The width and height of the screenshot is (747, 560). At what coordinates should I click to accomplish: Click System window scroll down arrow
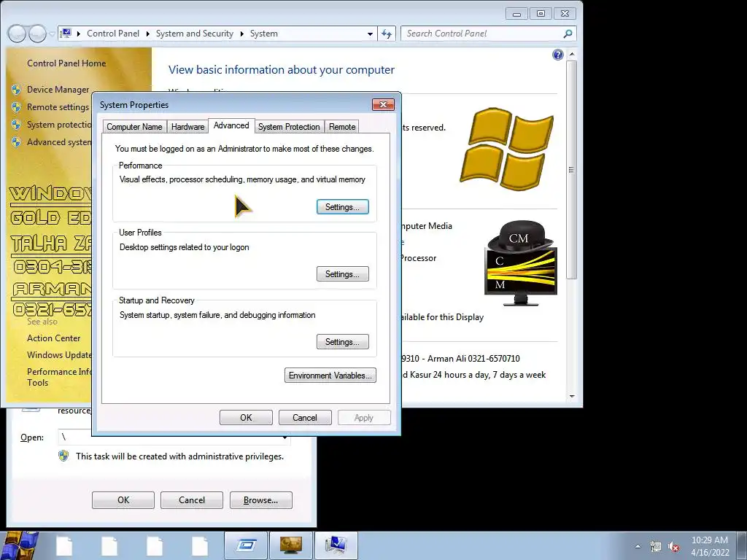[x=572, y=396]
